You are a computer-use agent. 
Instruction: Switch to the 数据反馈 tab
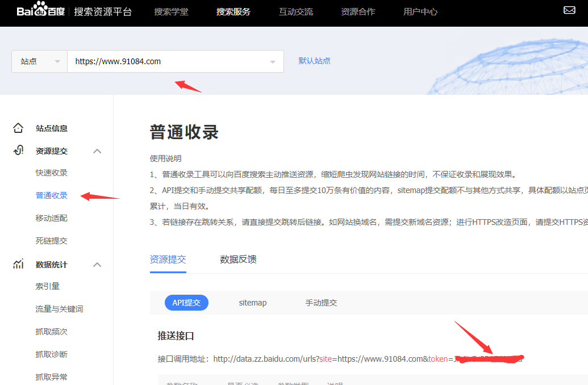[238, 260]
